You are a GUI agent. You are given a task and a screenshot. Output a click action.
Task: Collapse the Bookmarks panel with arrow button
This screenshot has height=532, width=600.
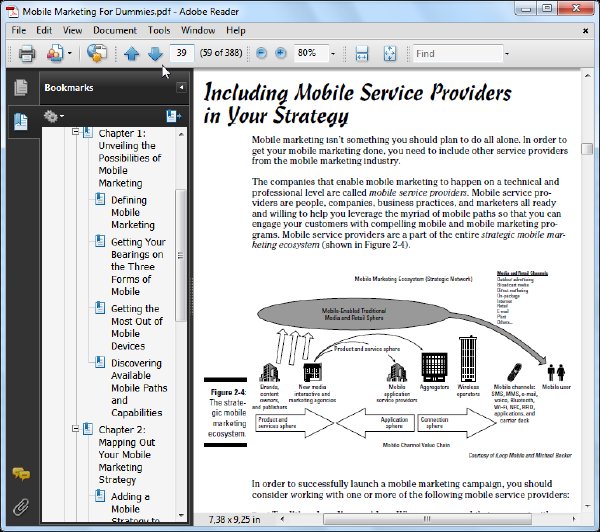(x=181, y=88)
